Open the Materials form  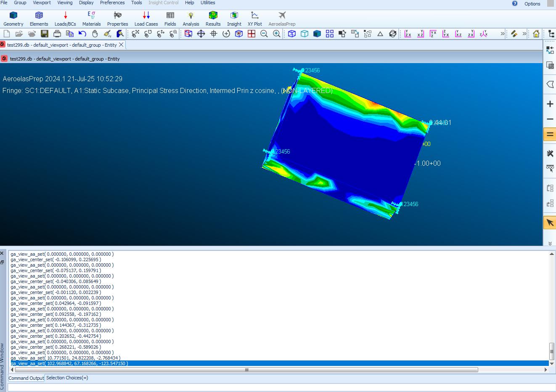pyautogui.click(x=91, y=19)
